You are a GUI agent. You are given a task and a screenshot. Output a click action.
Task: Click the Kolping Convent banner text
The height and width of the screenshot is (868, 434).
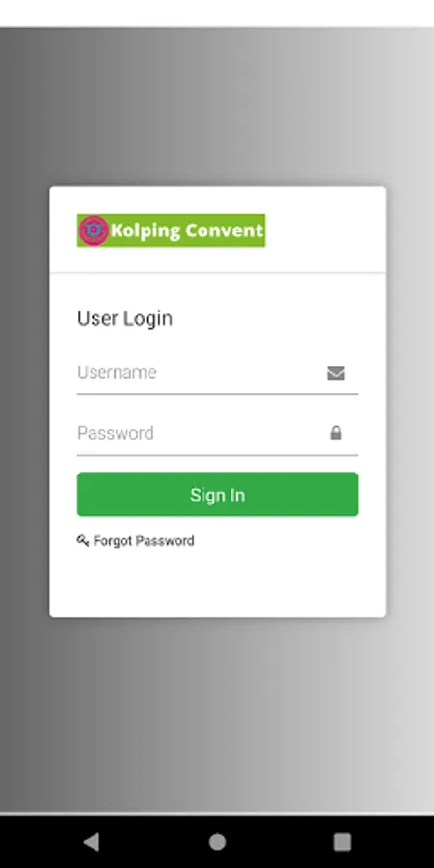click(x=187, y=231)
